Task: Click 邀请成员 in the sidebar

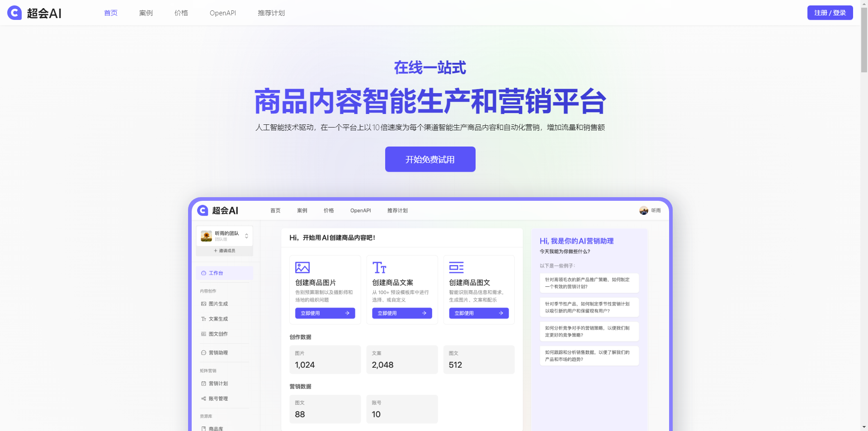Action: (x=225, y=251)
